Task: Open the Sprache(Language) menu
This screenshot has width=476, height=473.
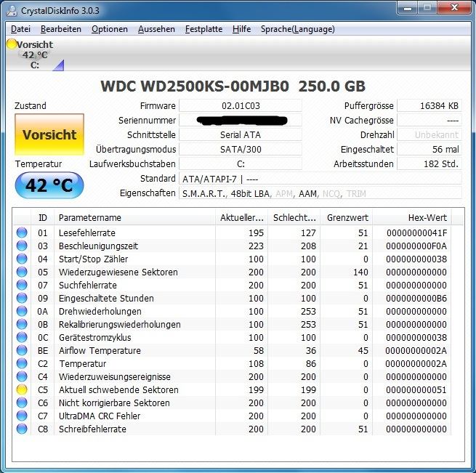Action: (x=298, y=29)
